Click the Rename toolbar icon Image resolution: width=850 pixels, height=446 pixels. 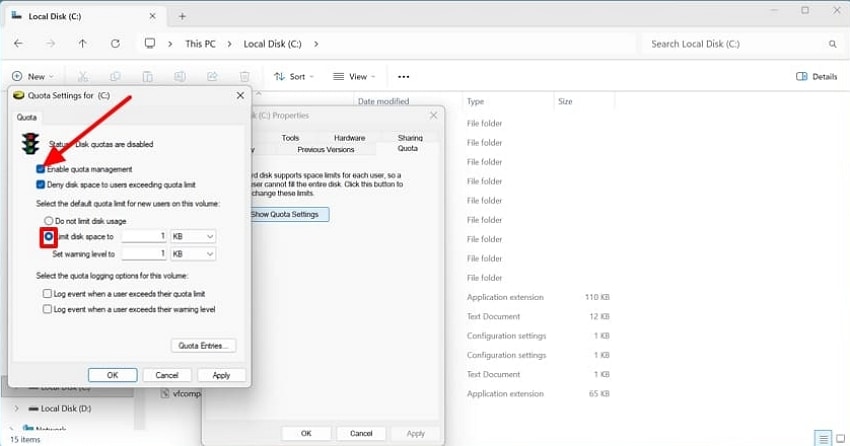pyautogui.click(x=180, y=77)
